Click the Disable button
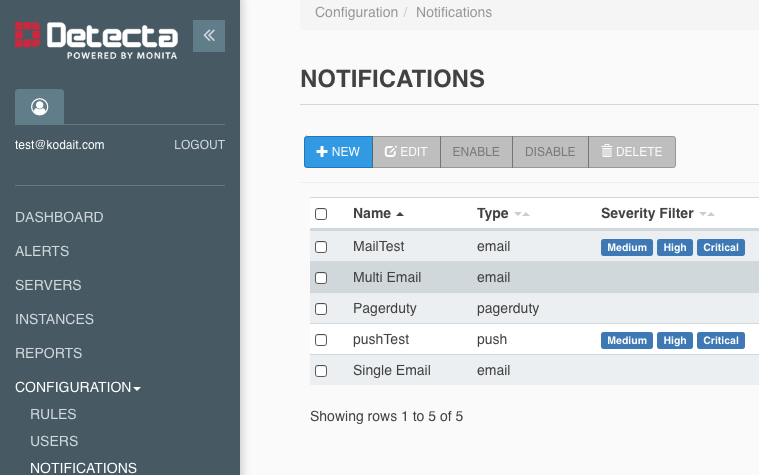 tap(550, 152)
